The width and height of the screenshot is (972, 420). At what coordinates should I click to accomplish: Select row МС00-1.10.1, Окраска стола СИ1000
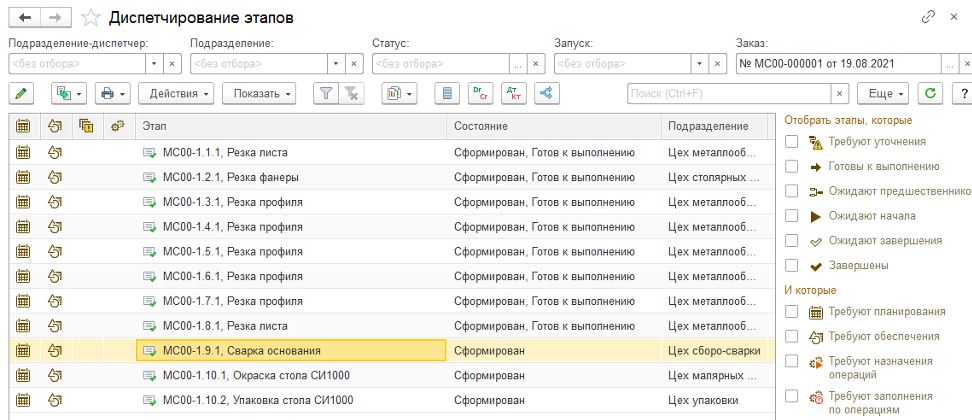(x=392, y=375)
